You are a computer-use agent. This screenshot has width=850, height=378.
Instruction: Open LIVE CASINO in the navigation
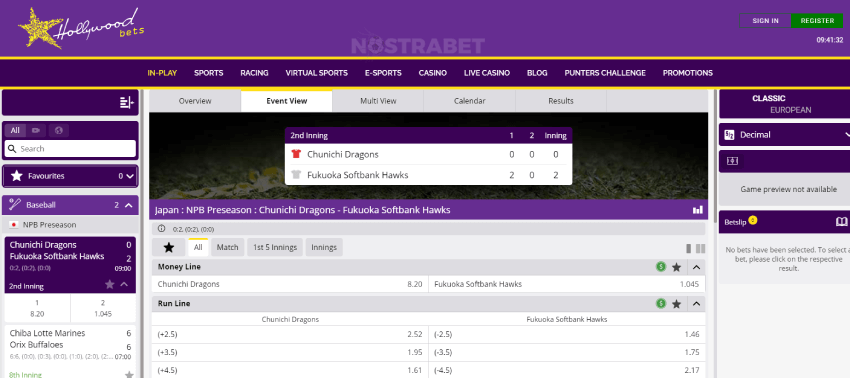487,73
